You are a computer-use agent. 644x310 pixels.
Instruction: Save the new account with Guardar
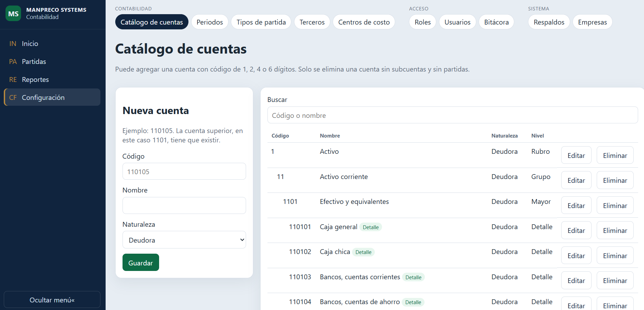[x=141, y=263]
